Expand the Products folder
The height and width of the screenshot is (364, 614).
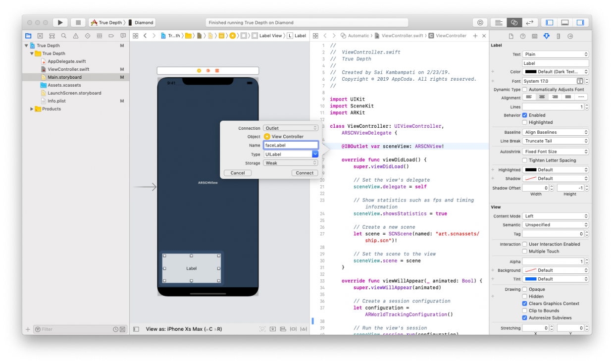pos(32,108)
